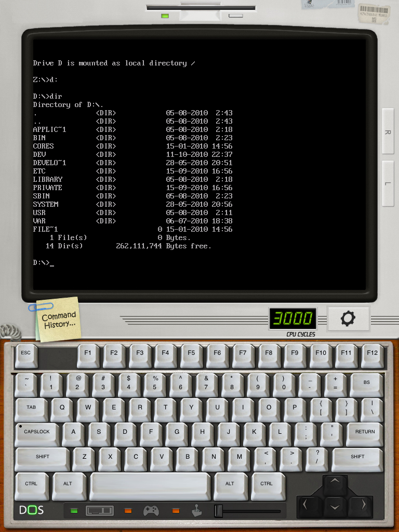Open the Command History sticky note
This screenshot has height=532, width=399.
pos(58,320)
